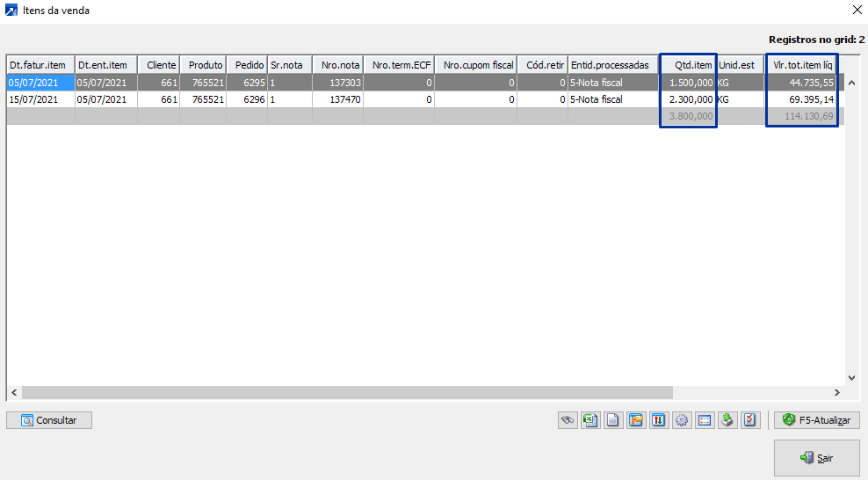Click horizontal scrollbar left arrow
868x480 pixels.
14,392
